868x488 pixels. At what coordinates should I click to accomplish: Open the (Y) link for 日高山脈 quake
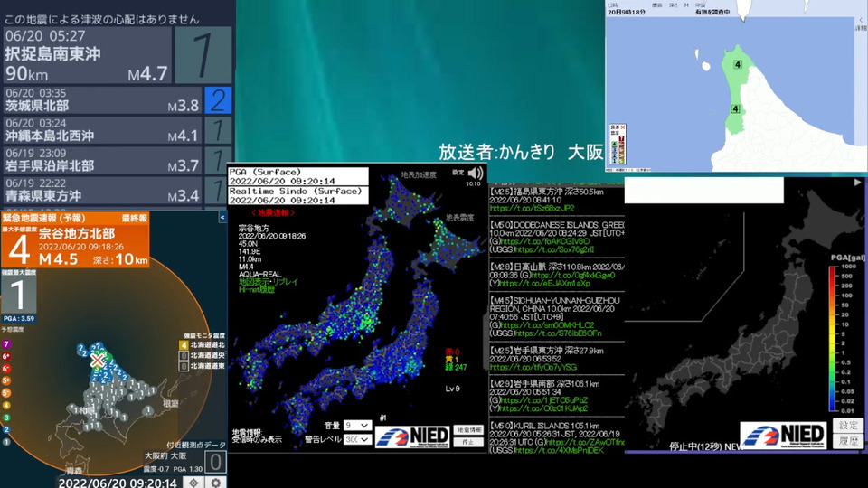click(x=545, y=283)
